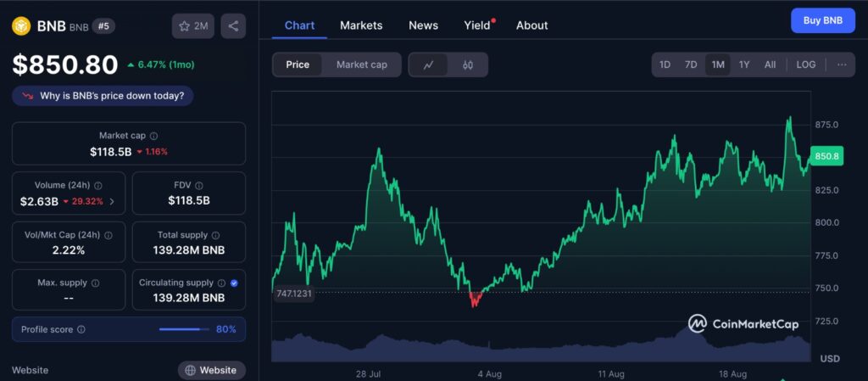Click the Profile score info icon
Image resolution: width=868 pixels, height=381 pixels.
81,329
